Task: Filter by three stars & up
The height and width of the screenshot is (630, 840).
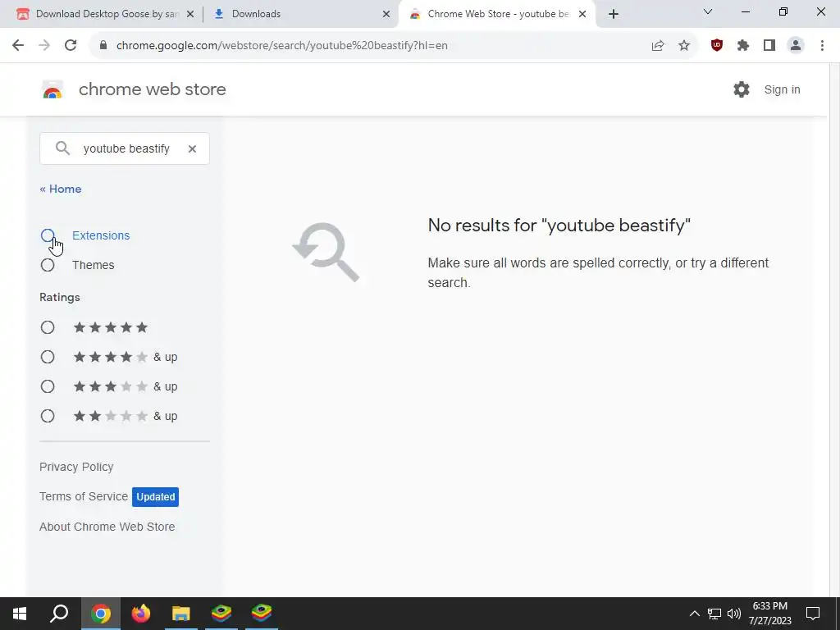Action: [x=48, y=386]
